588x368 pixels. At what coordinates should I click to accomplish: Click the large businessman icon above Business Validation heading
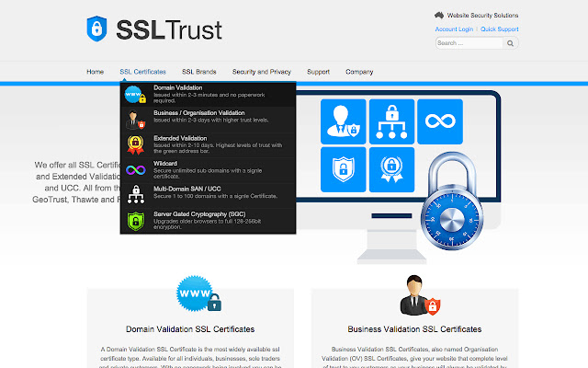point(420,295)
